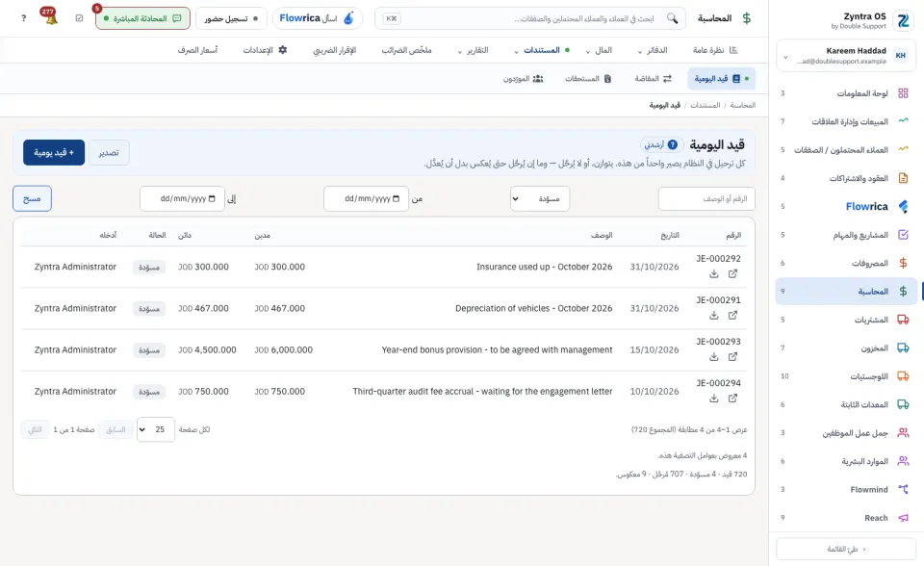Open Reach module in sidebar
This screenshot has width=924, height=566.
pyautogui.click(x=846, y=518)
